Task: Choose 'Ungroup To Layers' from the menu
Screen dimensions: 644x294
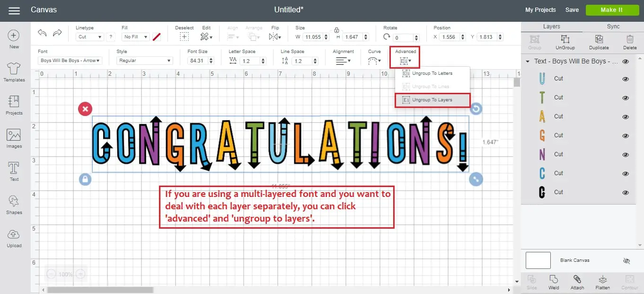Action: [x=432, y=100]
